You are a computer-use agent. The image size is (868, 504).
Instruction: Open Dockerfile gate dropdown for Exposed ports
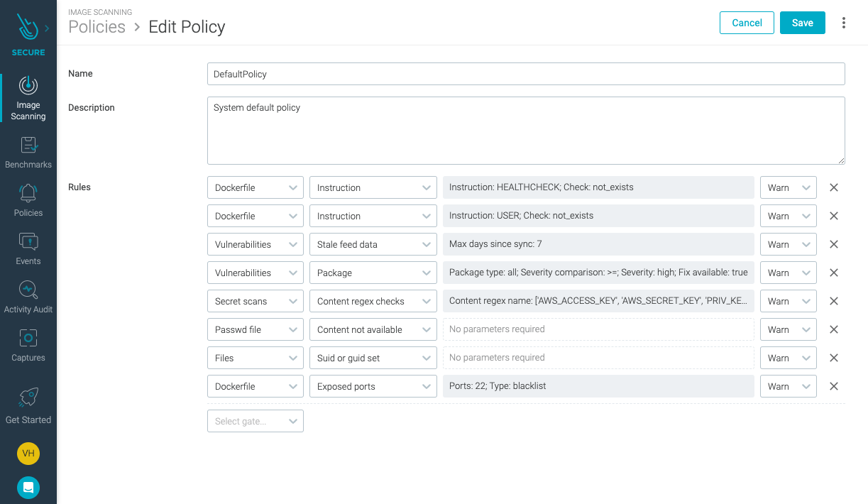(256, 386)
